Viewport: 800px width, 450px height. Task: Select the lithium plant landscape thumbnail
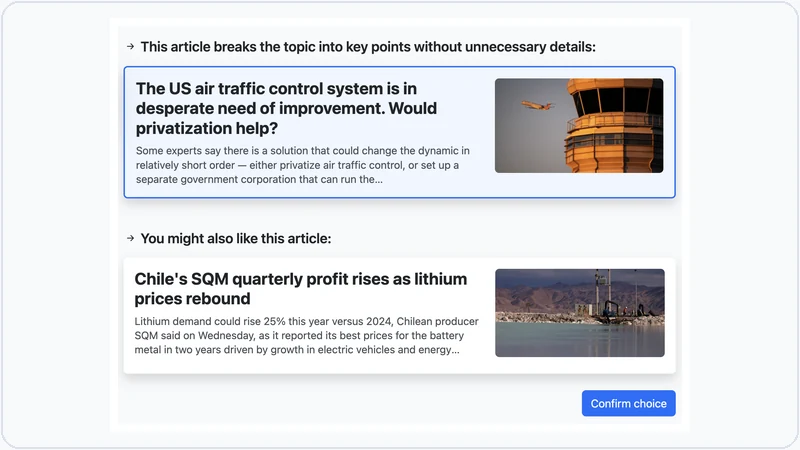(580, 313)
